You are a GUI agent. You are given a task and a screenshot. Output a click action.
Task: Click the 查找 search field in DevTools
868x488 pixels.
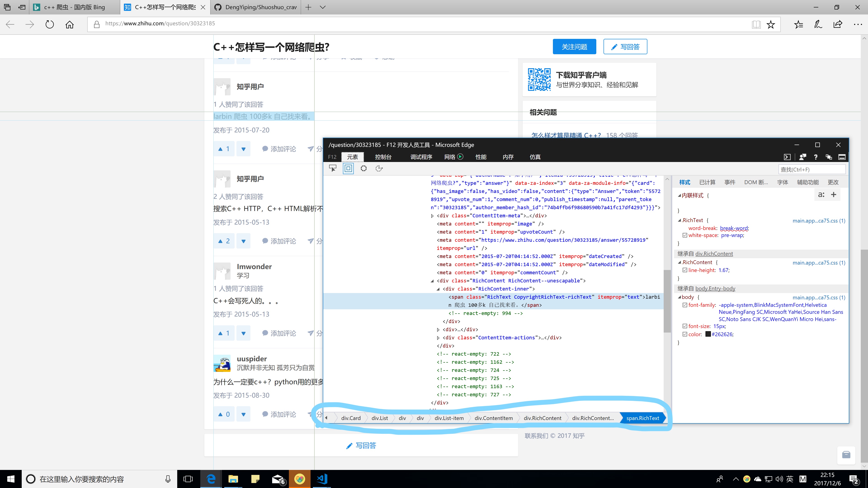[x=811, y=169]
